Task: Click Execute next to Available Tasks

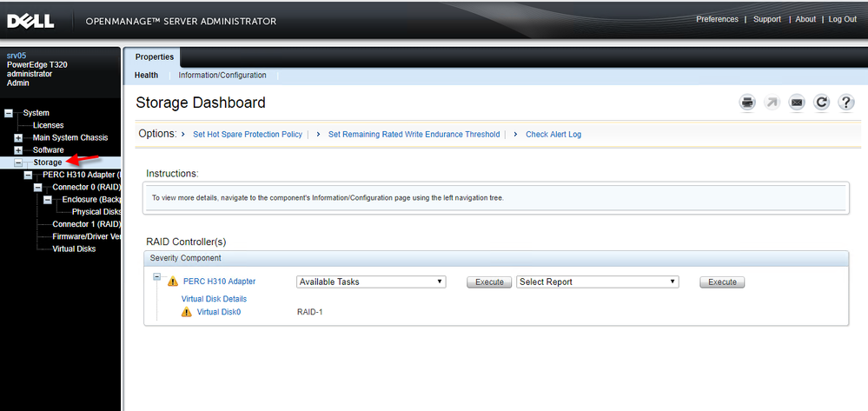Action: pos(489,282)
